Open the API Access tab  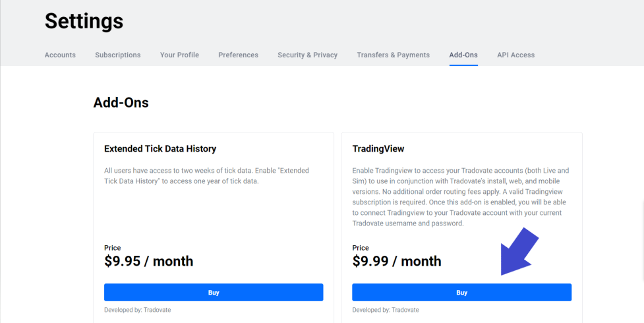pyautogui.click(x=516, y=55)
